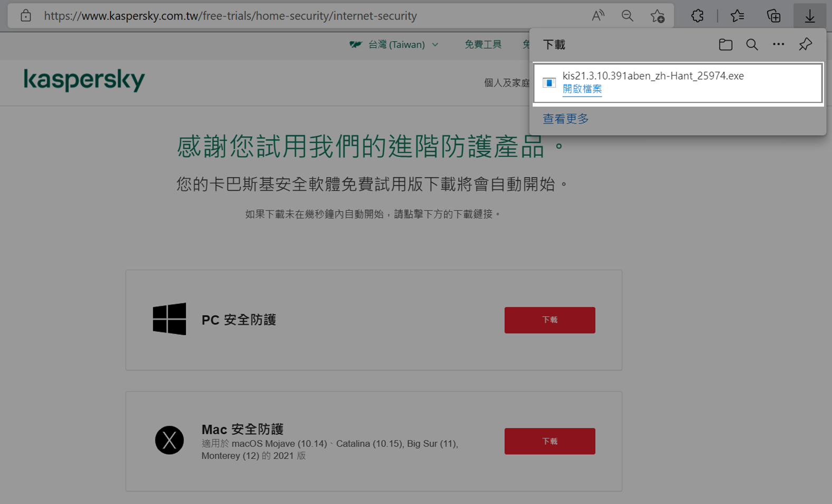The image size is (832, 504).
Task: Open more options ellipsis in downloads panel
Action: click(778, 44)
